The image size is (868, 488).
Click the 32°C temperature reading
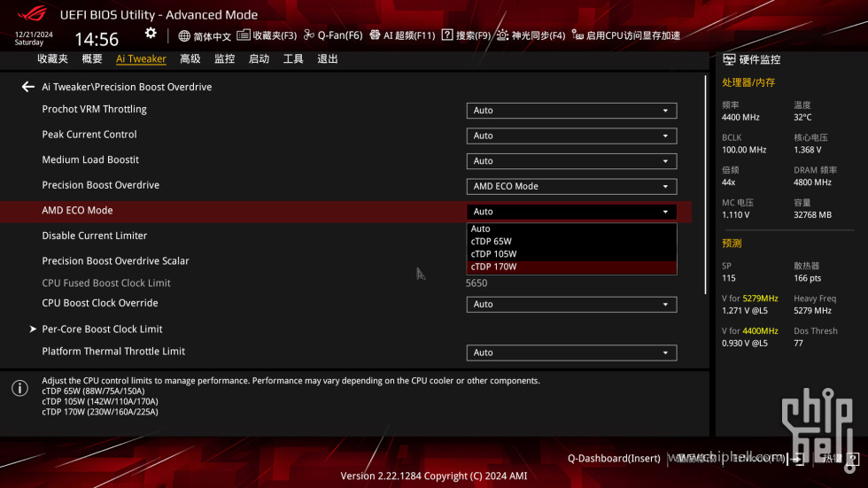802,117
